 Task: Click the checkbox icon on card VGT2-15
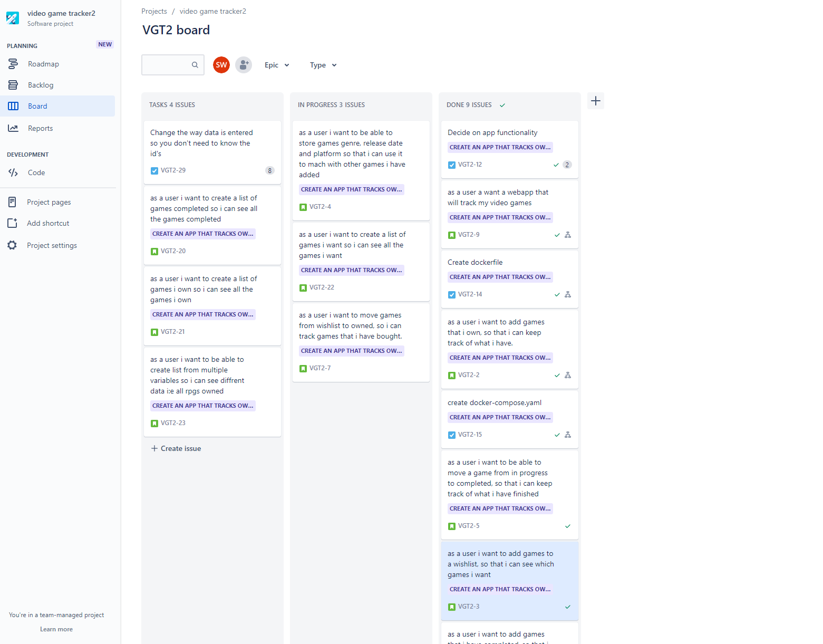(452, 435)
